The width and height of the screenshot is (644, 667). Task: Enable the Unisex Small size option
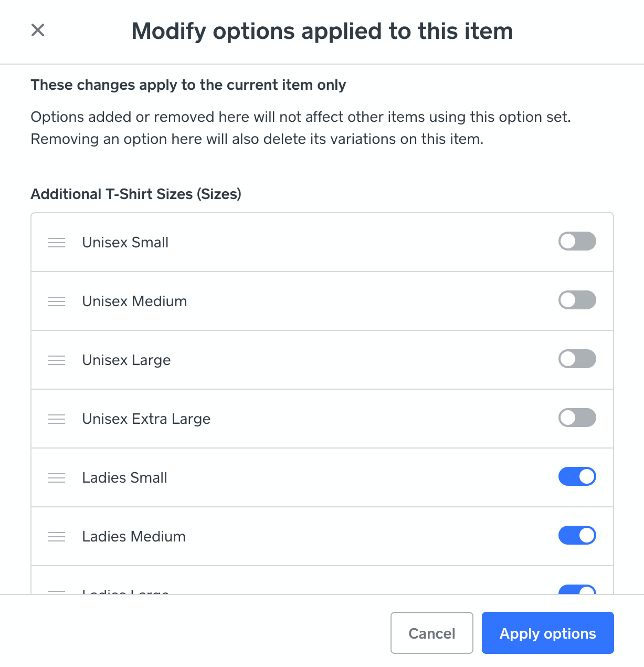[x=577, y=241]
